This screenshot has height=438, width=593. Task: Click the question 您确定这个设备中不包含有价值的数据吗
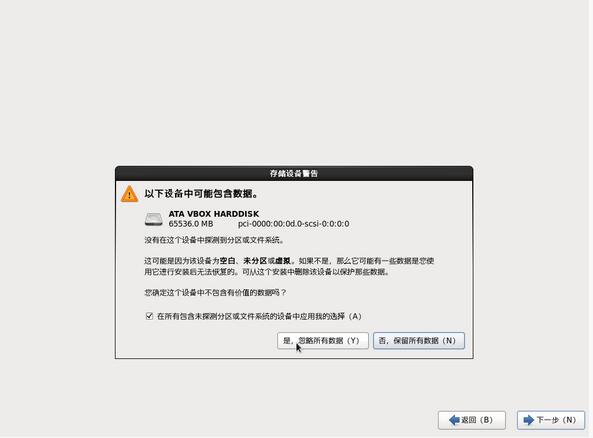[x=215, y=293]
